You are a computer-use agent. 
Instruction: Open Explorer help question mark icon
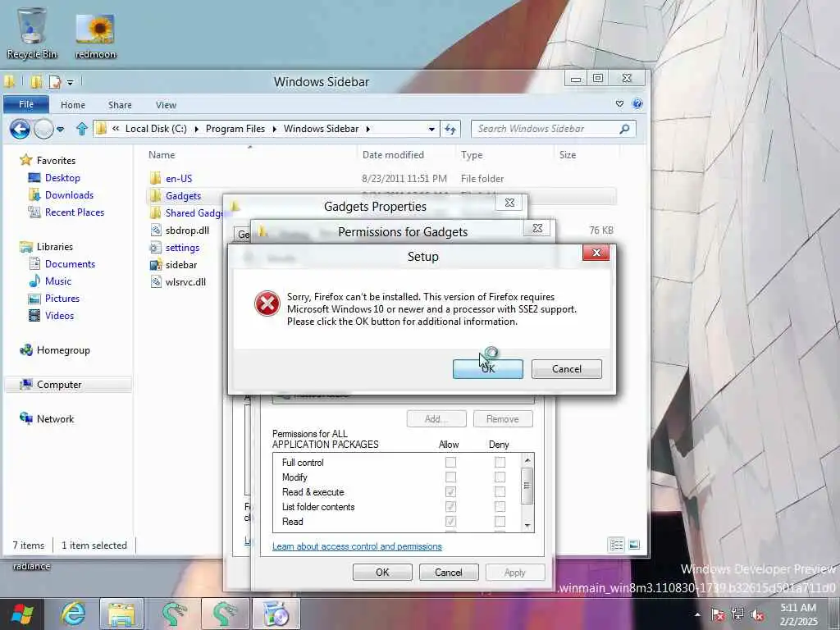[637, 104]
